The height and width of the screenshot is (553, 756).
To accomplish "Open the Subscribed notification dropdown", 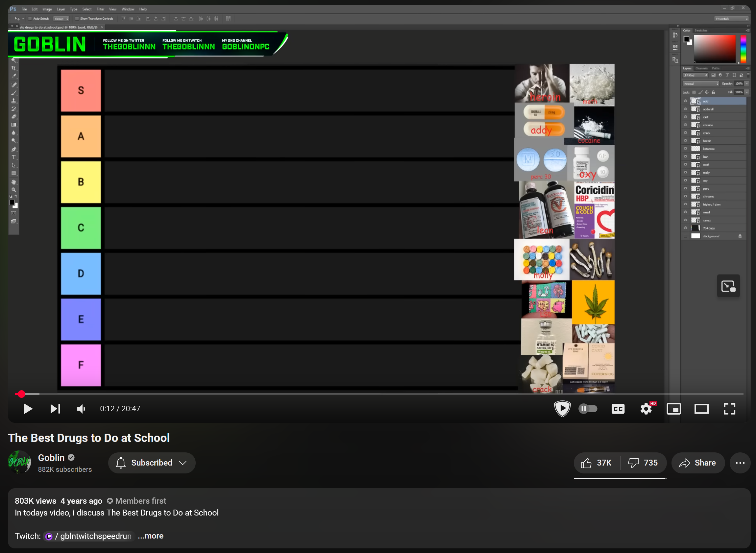I will pyautogui.click(x=152, y=463).
